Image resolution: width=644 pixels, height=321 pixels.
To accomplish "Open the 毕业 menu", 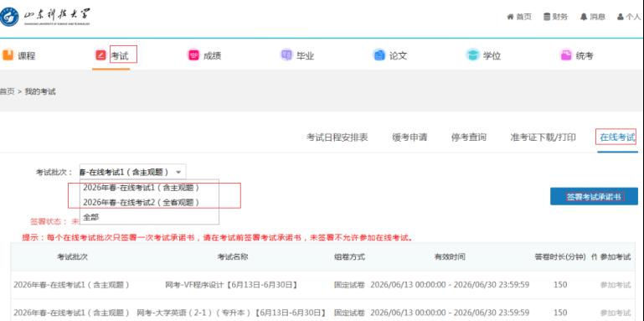I will pos(305,56).
